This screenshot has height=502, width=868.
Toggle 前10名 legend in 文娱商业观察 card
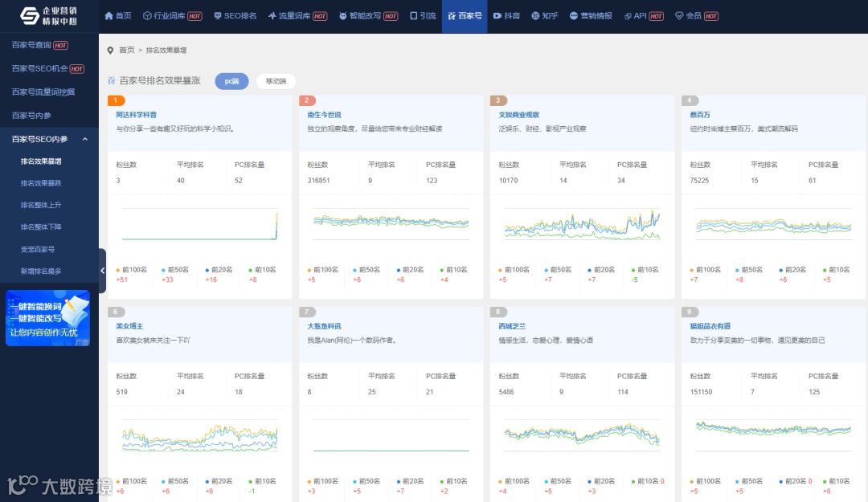pos(645,270)
